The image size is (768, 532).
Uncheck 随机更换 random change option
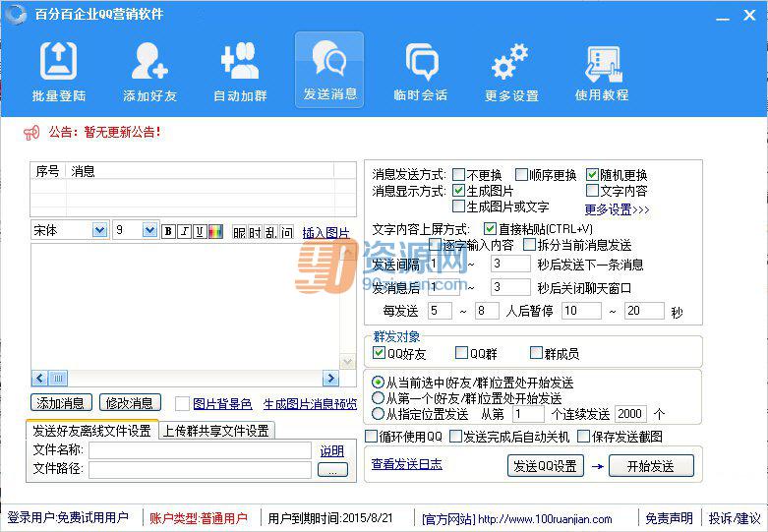coord(592,174)
